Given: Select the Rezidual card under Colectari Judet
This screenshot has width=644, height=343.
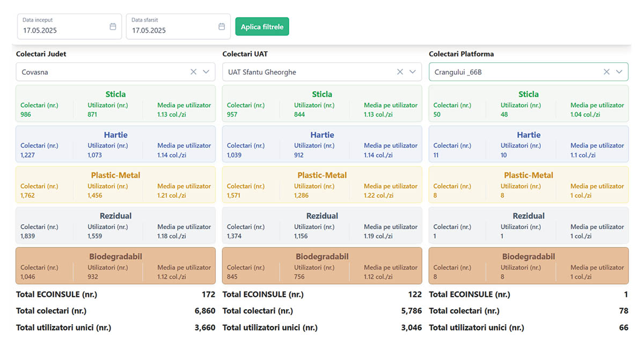Looking at the screenshot, I should point(115,225).
